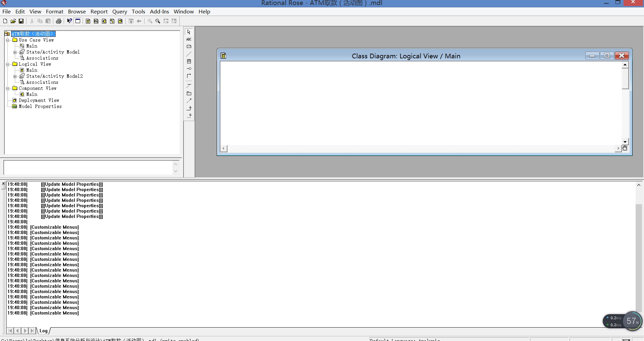This screenshot has height=341, width=644.
Task: Open the Format menu
Action: pos(55,11)
